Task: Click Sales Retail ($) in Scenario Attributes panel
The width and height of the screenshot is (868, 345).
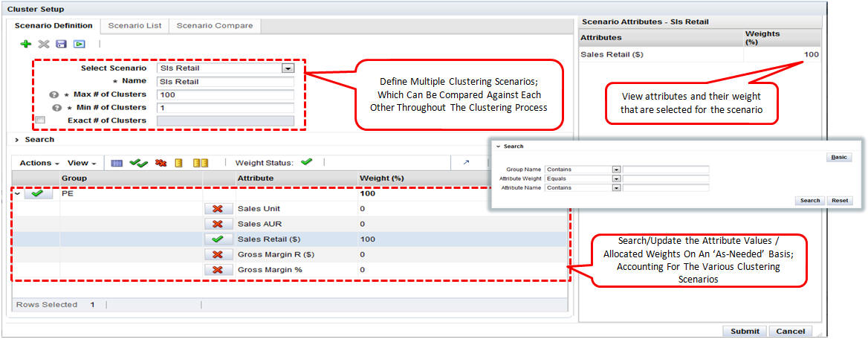Action: point(612,54)
